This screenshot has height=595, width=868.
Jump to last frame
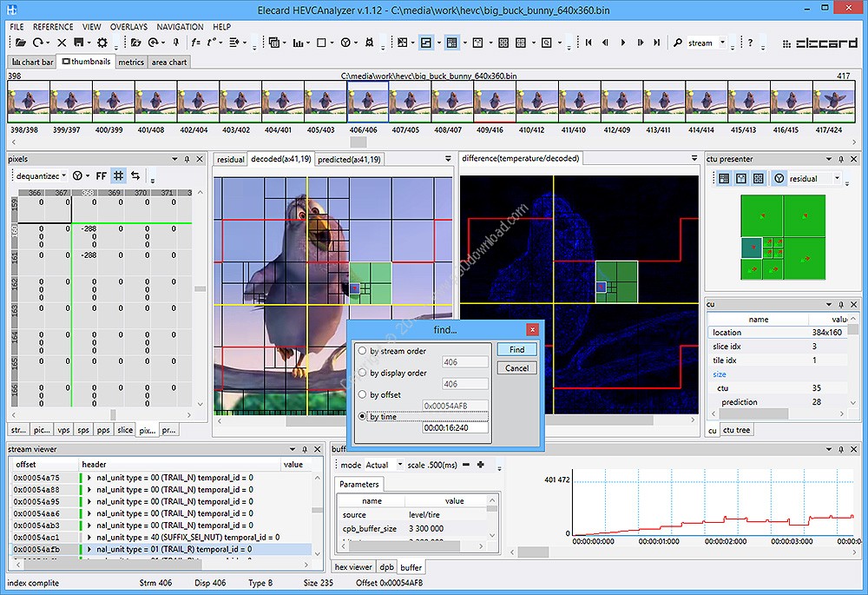click(x=657, y=43)
